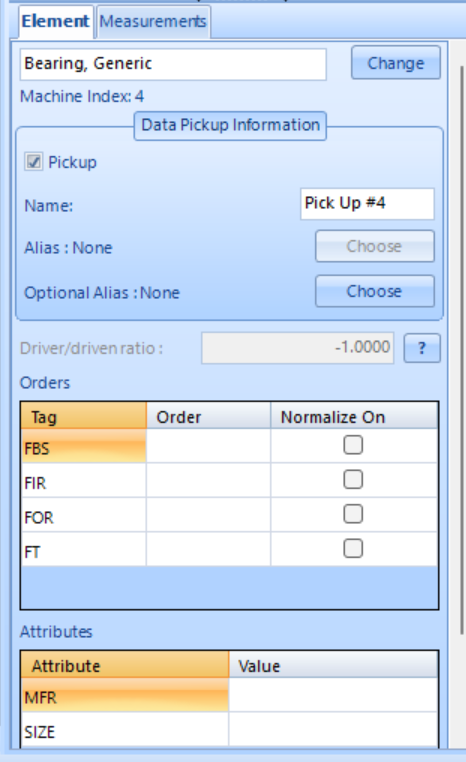Click the disabled Alias Choose button
Screen dimensions: 466x762
pos(374,246)
